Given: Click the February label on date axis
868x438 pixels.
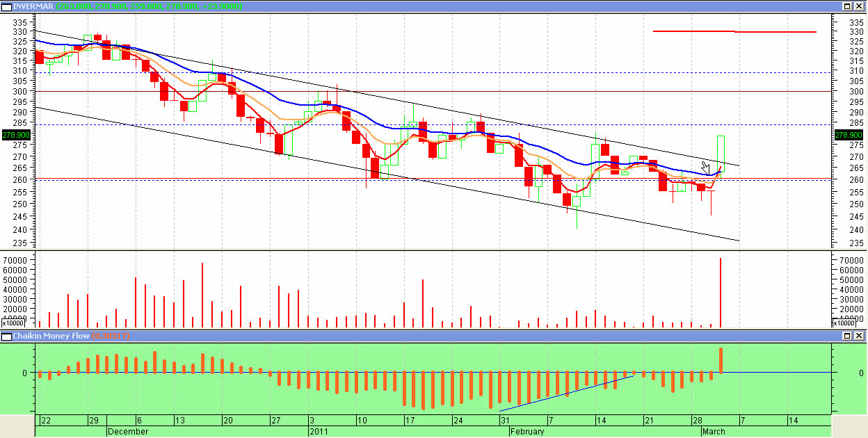Looking at the screenshot, I should (x=527, y=432).
